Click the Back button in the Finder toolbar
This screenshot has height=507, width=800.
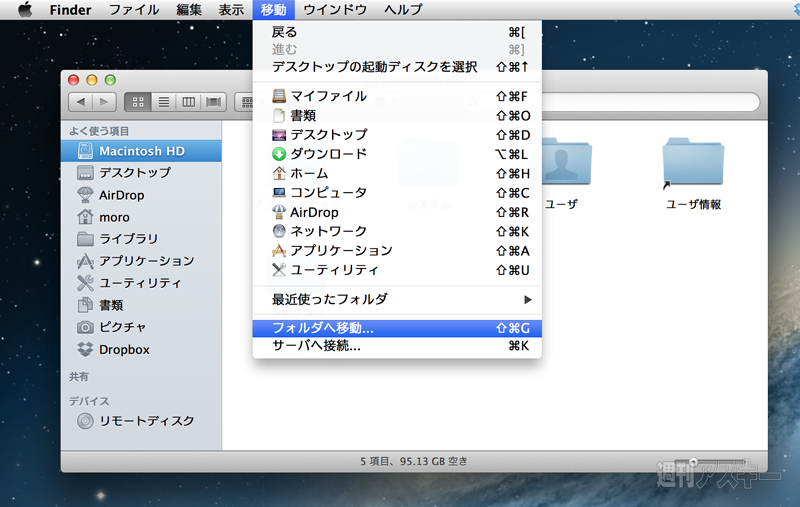coord(79,102)
